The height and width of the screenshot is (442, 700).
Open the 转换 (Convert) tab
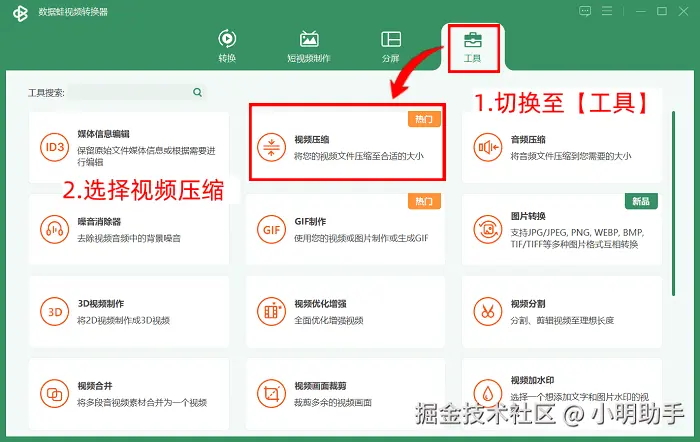(x=227, y=46)
